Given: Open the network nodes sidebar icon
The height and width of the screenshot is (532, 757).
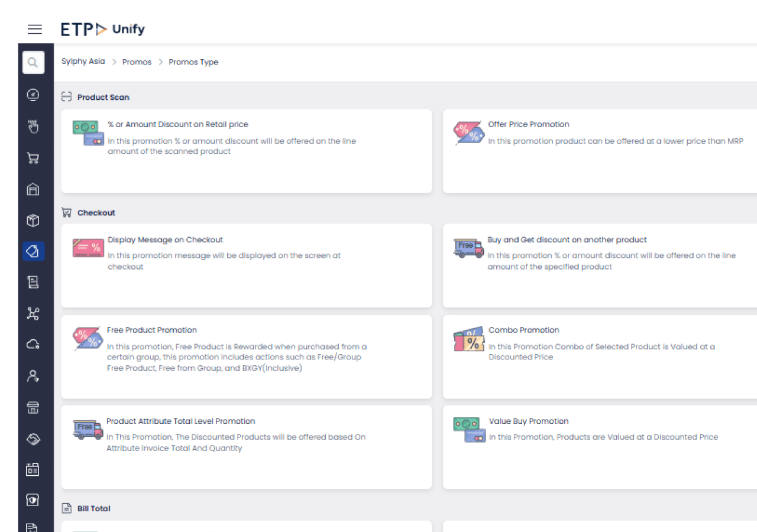Looking at the screenshot, I should click(x=33, y=313).
